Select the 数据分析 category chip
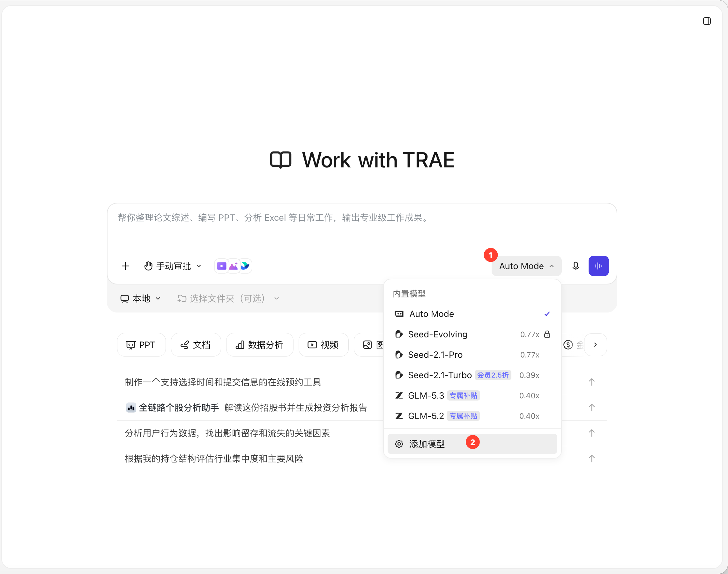The width and height of the screenshot is (728, 574). (x=260, y=345)
